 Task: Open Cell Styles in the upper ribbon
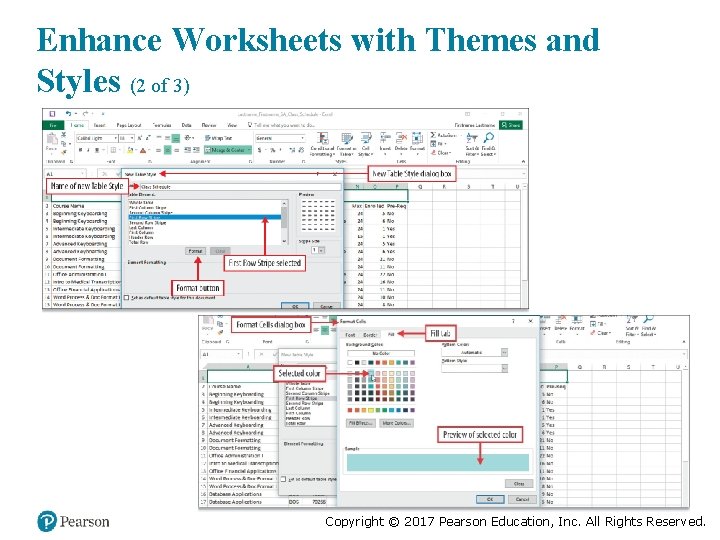click(366, 144)
